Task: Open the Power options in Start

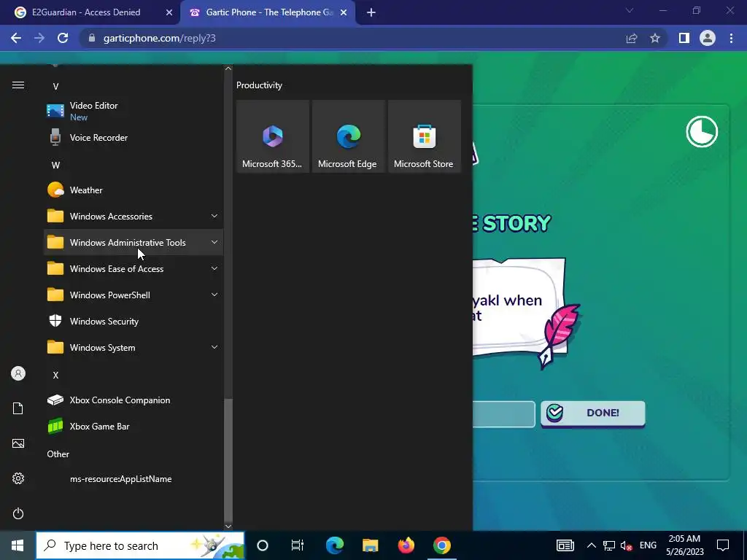Action: pyautogui.click(x=18, y=513)
